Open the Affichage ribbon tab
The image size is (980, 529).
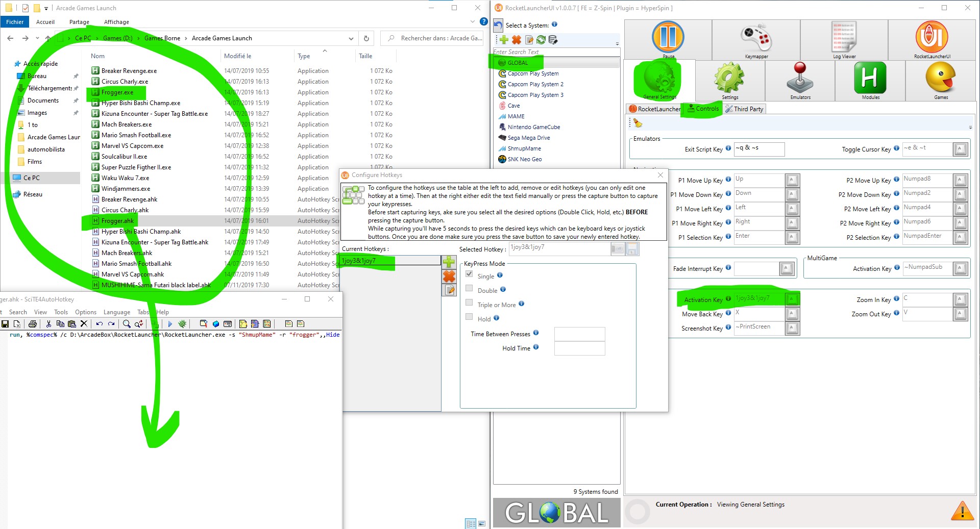pyautogui.click(x=116, y=22)
